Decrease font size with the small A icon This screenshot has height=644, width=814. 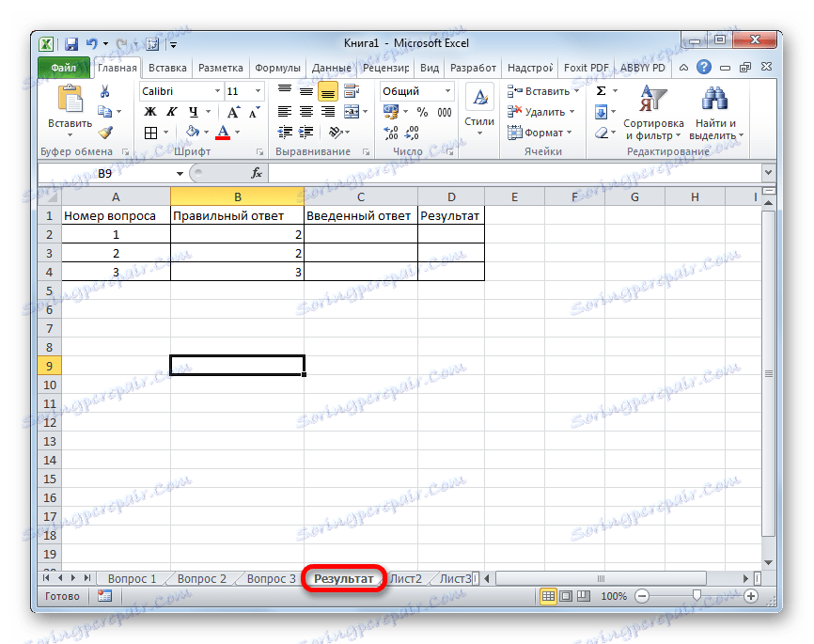[254, 112]
